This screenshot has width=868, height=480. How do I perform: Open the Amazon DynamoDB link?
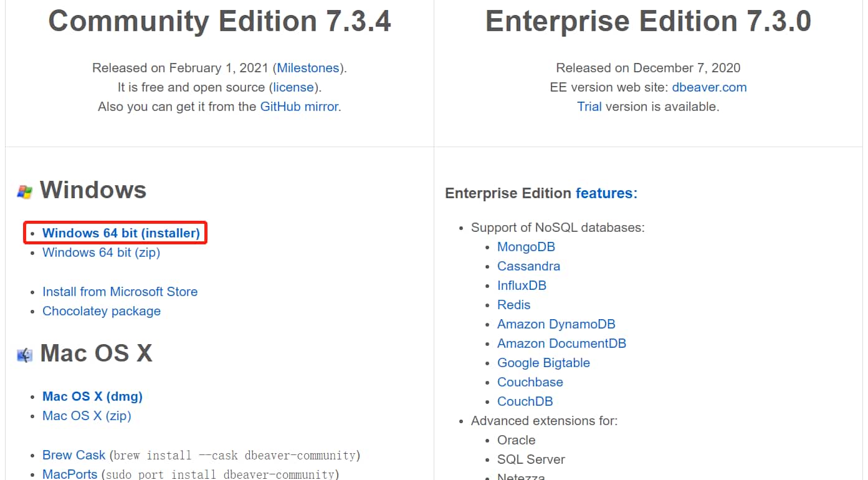[556, 324]
